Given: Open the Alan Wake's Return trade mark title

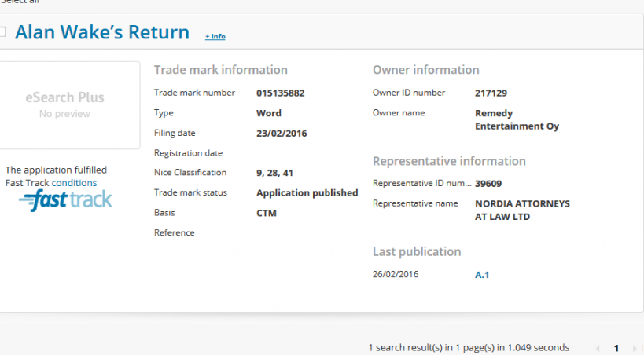Looking at the screenshot, I should click(102, 32).
